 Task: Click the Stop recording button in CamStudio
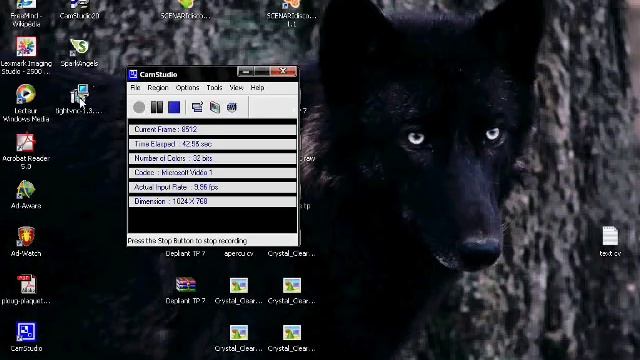click(174, 107)
